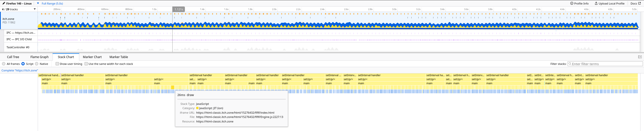The height and width of the screenshot is (131, 644).
Task: Focus the Filter stacks input field
Action: (605, 64)
